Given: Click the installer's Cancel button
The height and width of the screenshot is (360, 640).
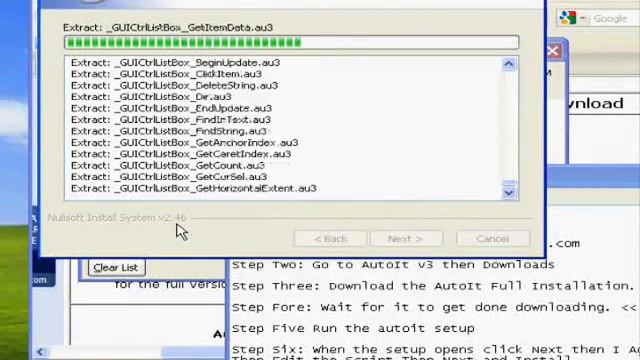Looking at the screenshot, I should coord(493,239).
